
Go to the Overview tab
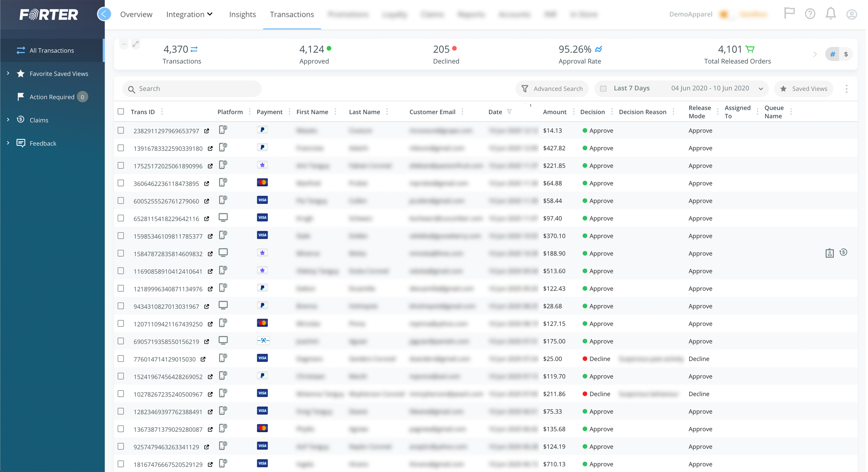point(136,14)
